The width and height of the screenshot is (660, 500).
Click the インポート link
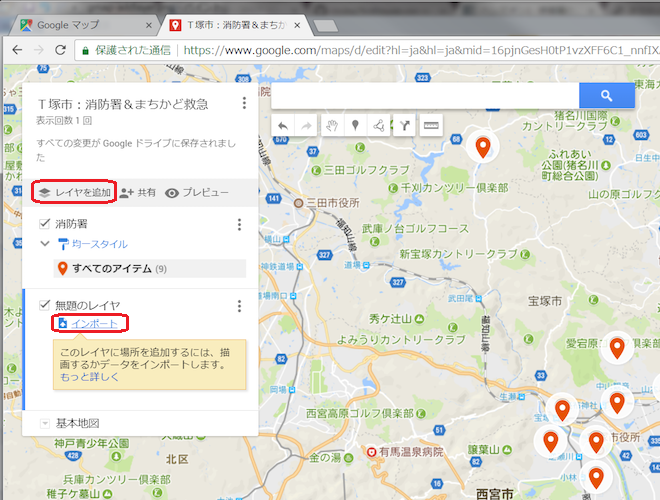pos(94,323)
